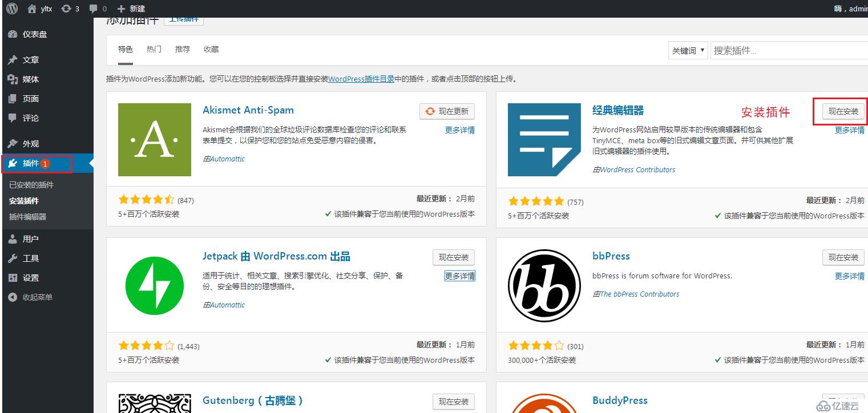Click WordPress Contributors author link
Screen dimensions: 868x413
pos(637,170)
